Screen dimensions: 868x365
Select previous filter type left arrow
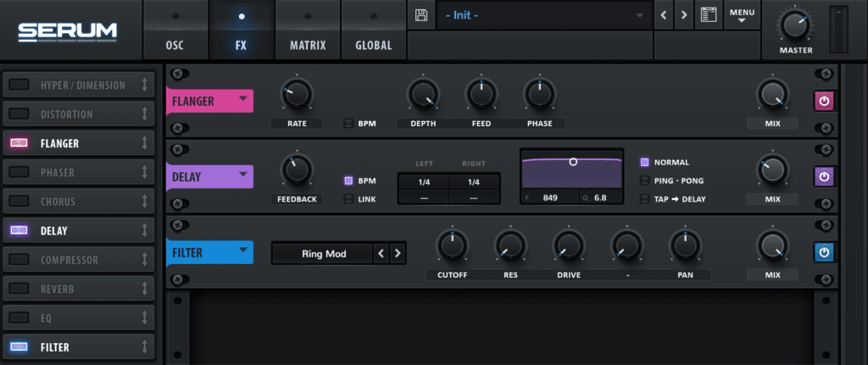(381, 254)
